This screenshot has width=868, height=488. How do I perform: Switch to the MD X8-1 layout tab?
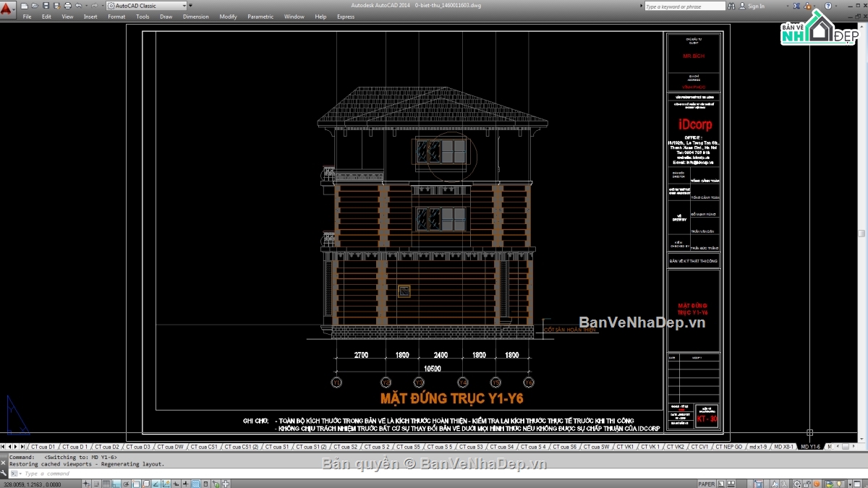tap(783, 447)
